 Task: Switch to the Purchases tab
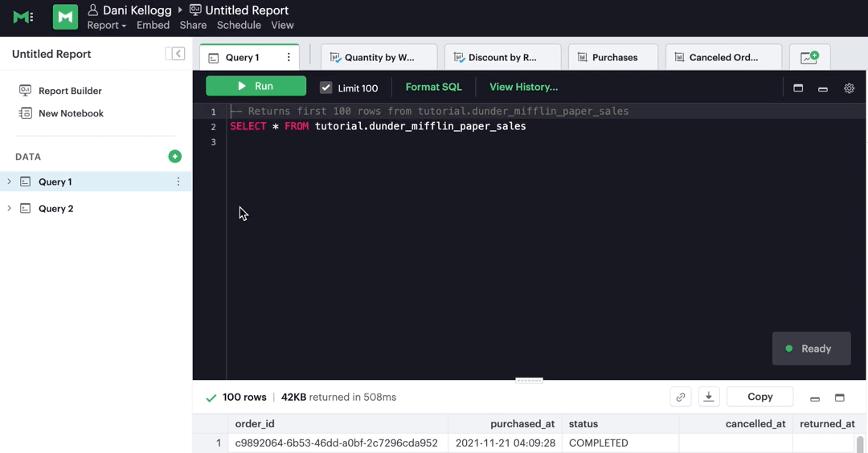[614, 58]
